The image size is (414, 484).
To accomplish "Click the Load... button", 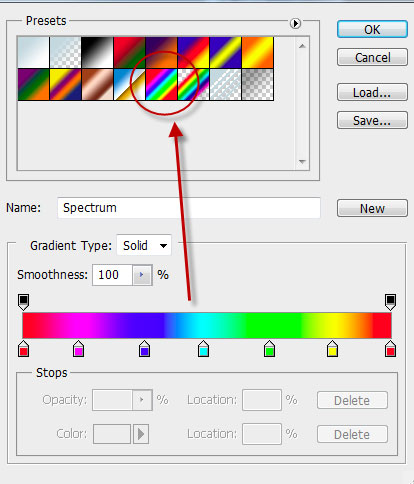I will [372, 92].
